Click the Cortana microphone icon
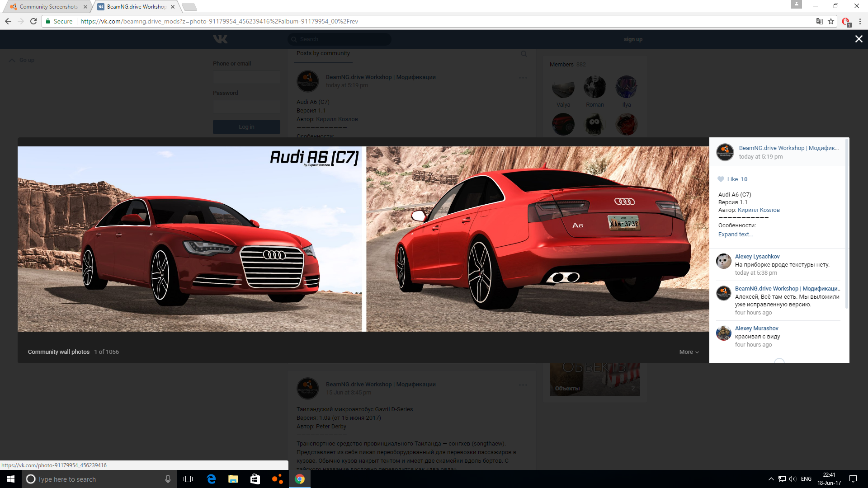868x488 pixels. pos(168,479)
